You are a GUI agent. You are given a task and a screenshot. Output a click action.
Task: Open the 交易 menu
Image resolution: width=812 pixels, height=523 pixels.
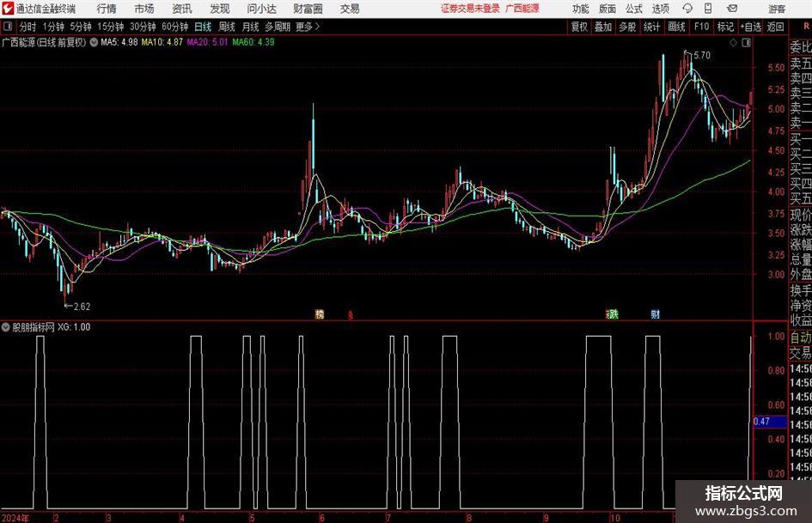pos(350,9)
